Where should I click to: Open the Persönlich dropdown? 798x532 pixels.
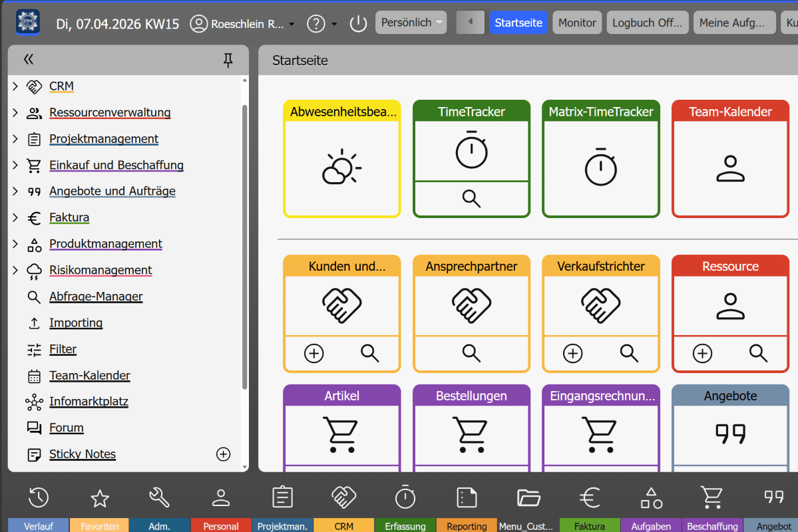410,22
